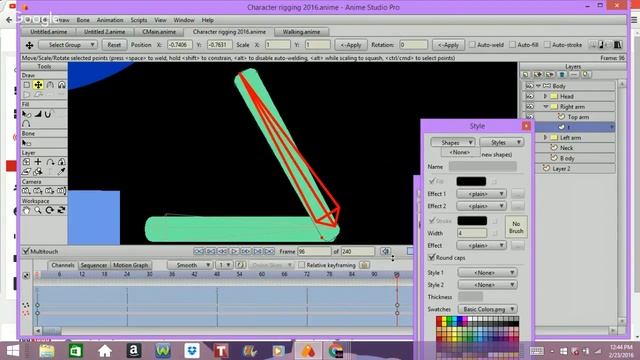The height and width of the screenshot is (360, 640).
Task: Click the play button in playback controls
Action: pos(234,251)
